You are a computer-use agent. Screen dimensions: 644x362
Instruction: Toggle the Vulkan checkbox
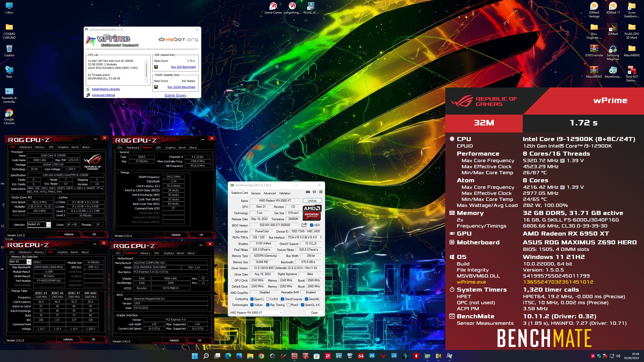(x=252, y=305)
